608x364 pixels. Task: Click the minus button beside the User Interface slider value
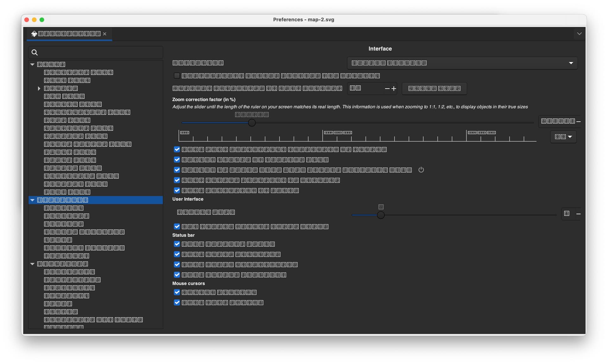click(578, 214)
